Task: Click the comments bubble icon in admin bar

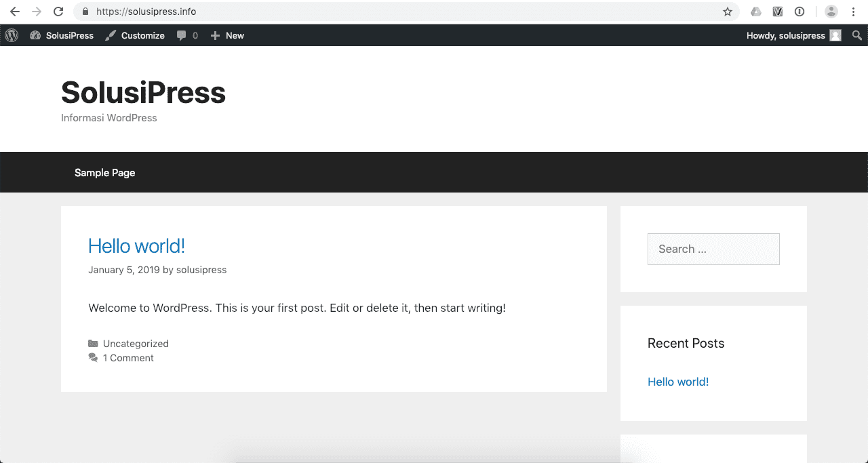Action: [x=182, y=35]
